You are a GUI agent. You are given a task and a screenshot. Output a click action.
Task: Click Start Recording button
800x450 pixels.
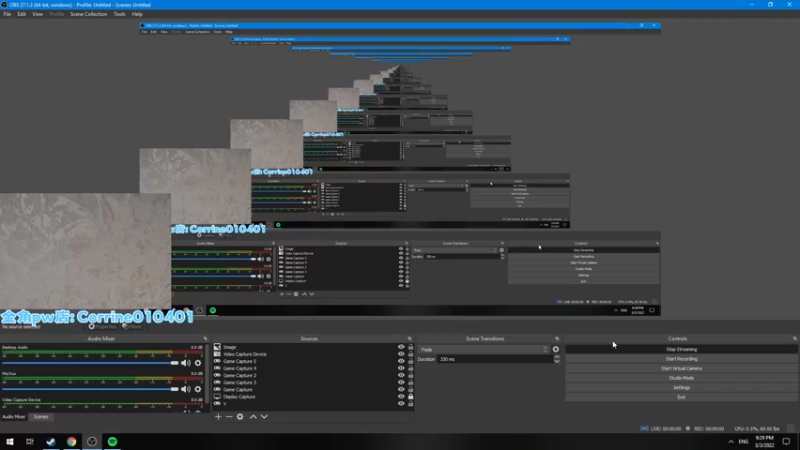[x=681, y=359]
